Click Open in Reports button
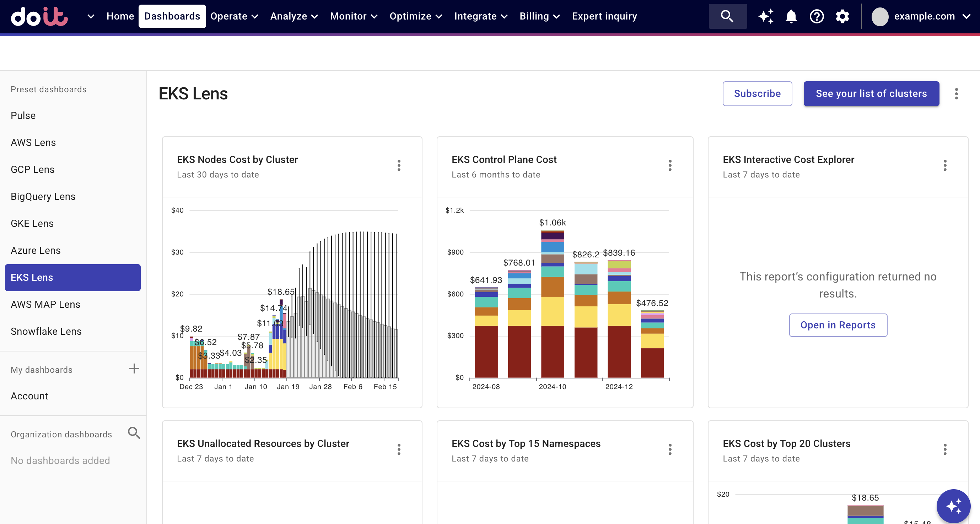 tap(838, 325)
